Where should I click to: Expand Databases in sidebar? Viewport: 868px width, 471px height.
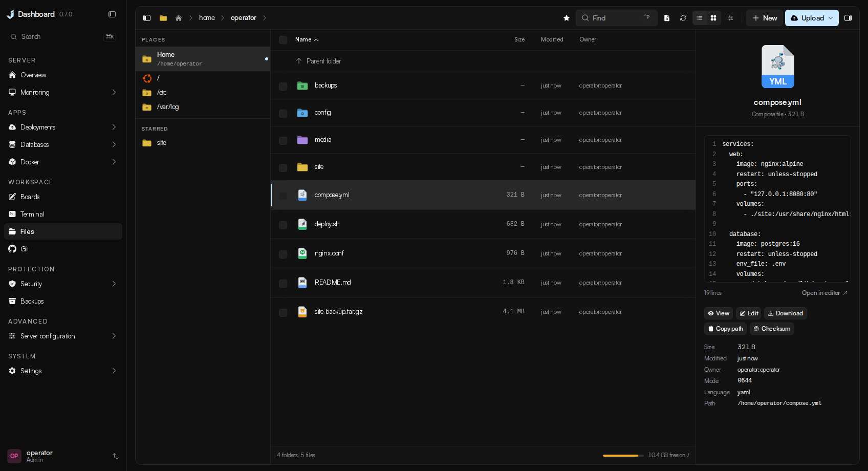114,144
